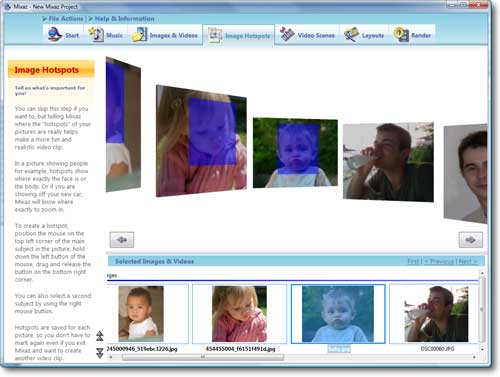The image size is (500, 377).
Task: Click the right arrow carousel button
Action: coord(470,240)
